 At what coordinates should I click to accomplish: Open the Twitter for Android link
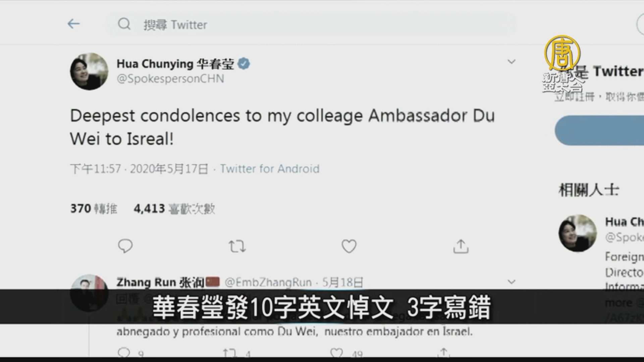[x=270, y=169]
